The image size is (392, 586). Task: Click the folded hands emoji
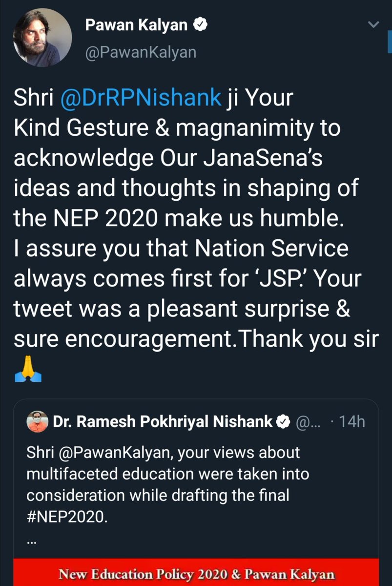point(29,372)
